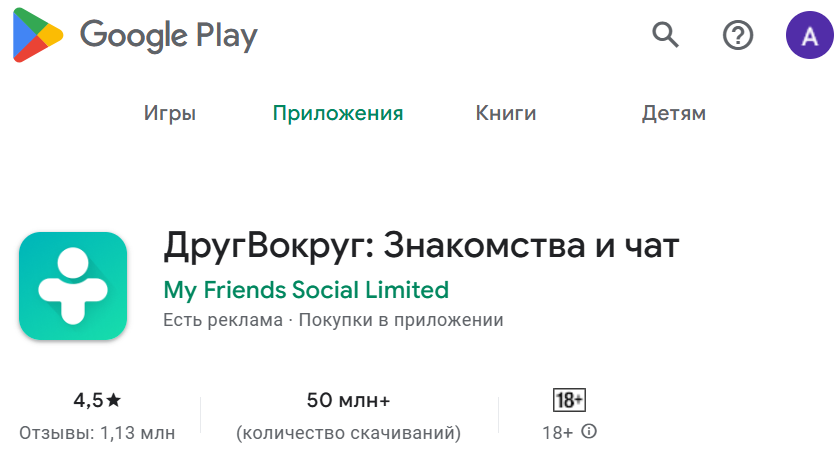The image size is (836, 451).
Task: Click the 4,5 star rating
Action: [97, 400]
